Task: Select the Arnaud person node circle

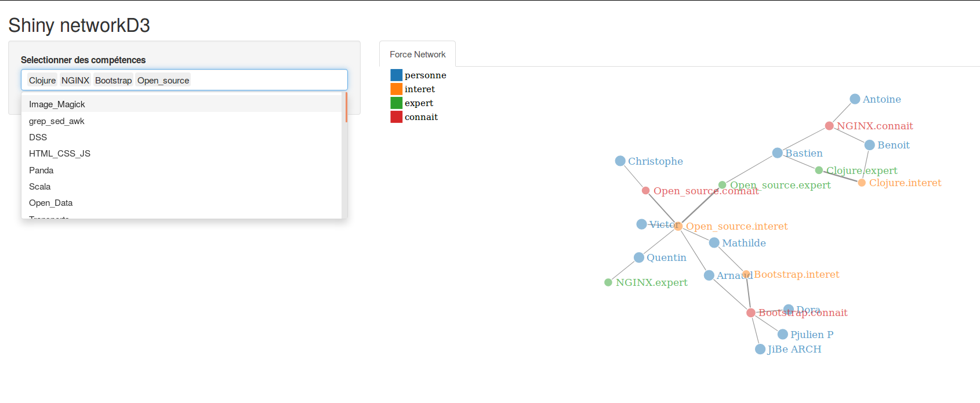Action: [x=709, y=275]
